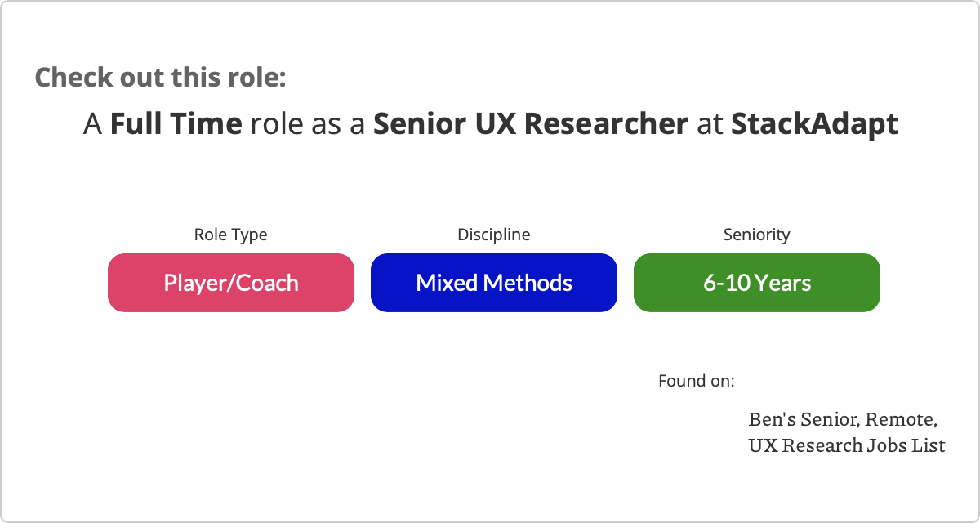Click the pink Player/Coach badge
Viewport: 980px width, 523px height.
231,283
